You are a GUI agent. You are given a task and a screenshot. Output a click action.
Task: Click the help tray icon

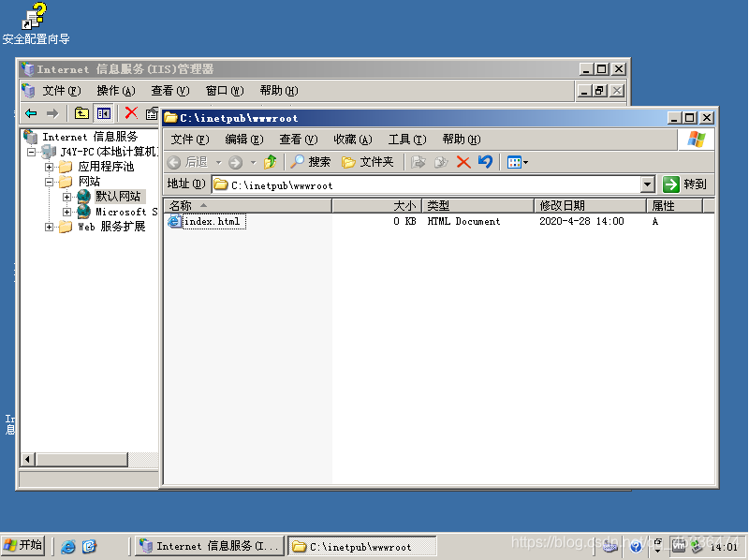pos(636,546)
